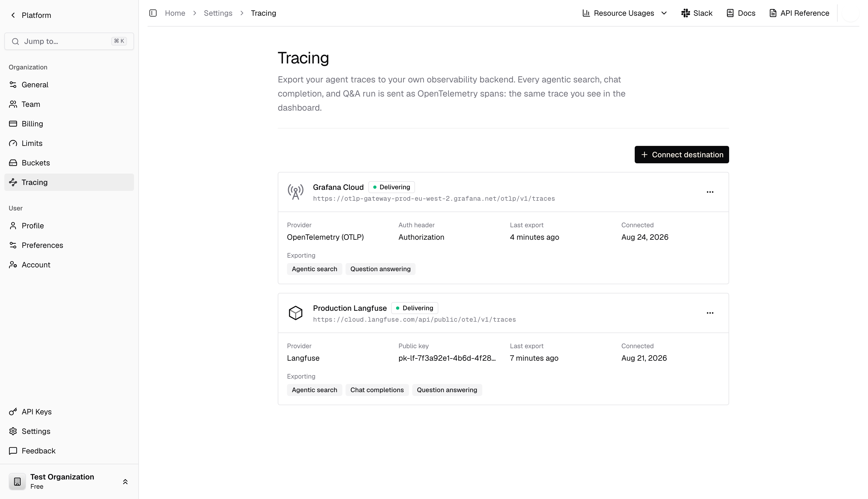Image resolution: width=868 pixels, height=499 pixels.
Task: Open the General settings page
Action: pos(69,85)
